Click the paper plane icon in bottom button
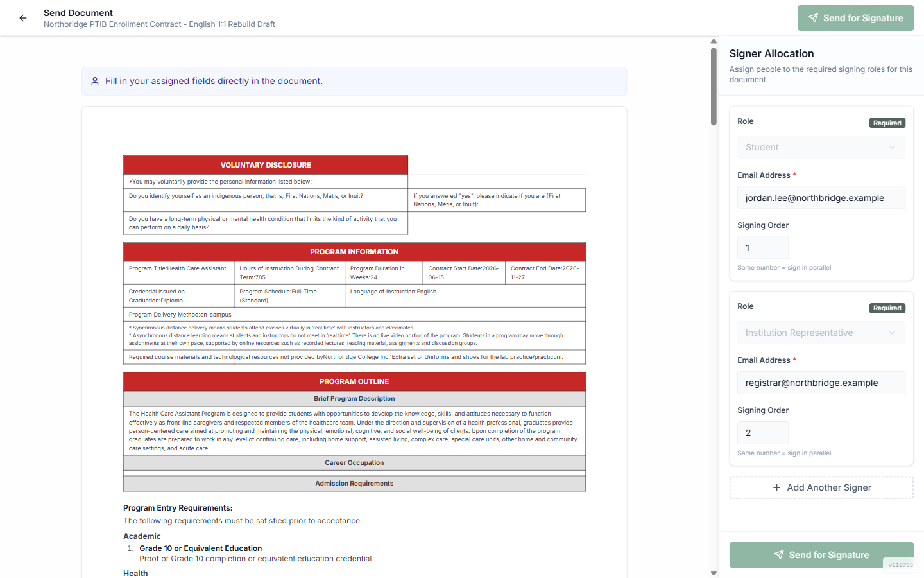The height and width of the screenshot is (578, 924). pyautogui.click(x=779, y=555)
